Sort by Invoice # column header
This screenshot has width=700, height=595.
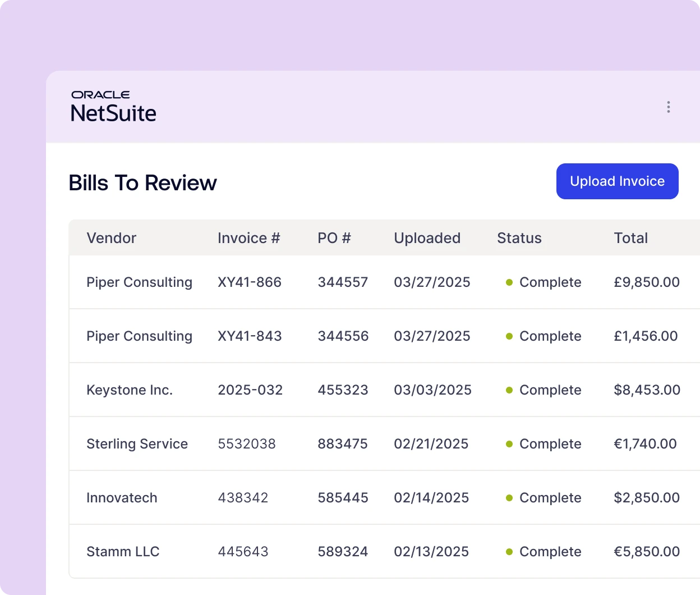click(x=248, y=238)
